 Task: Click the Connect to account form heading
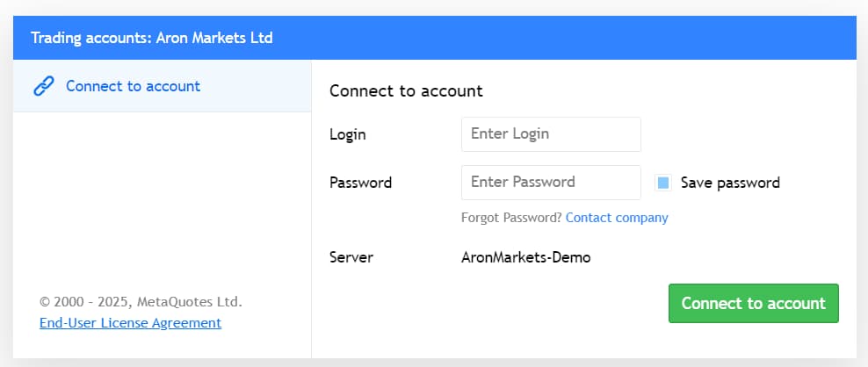click(406, 90)
